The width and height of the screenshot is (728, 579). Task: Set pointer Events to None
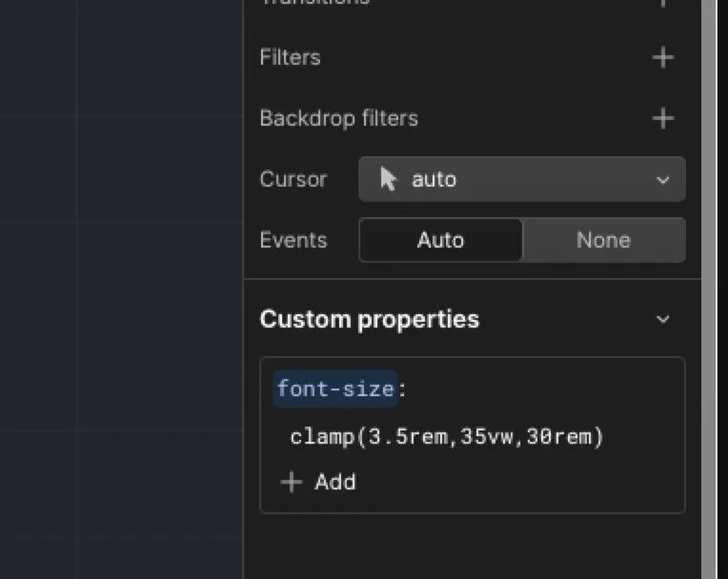(x=603, y=240)
